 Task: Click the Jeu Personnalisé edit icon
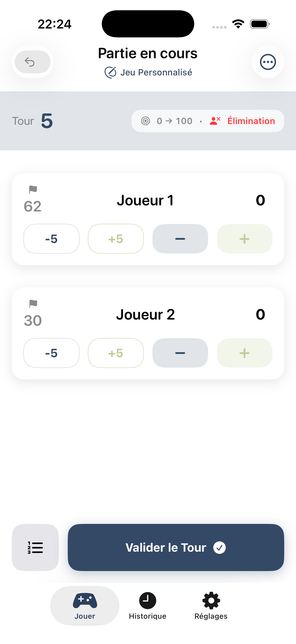click(110, 72)
